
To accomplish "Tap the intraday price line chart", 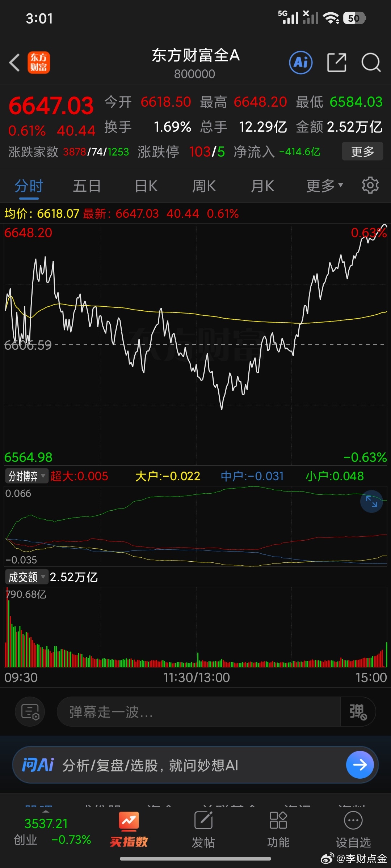I will click(195, 344).
